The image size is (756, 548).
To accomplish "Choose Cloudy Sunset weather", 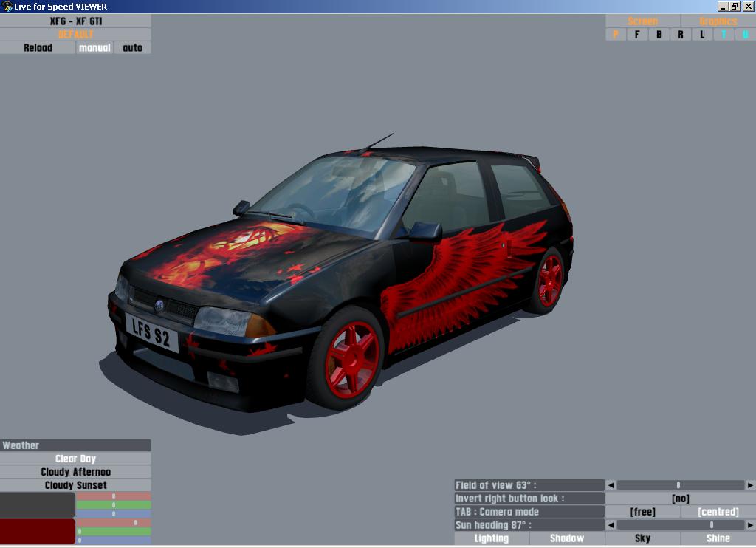I will click(76, 485).
